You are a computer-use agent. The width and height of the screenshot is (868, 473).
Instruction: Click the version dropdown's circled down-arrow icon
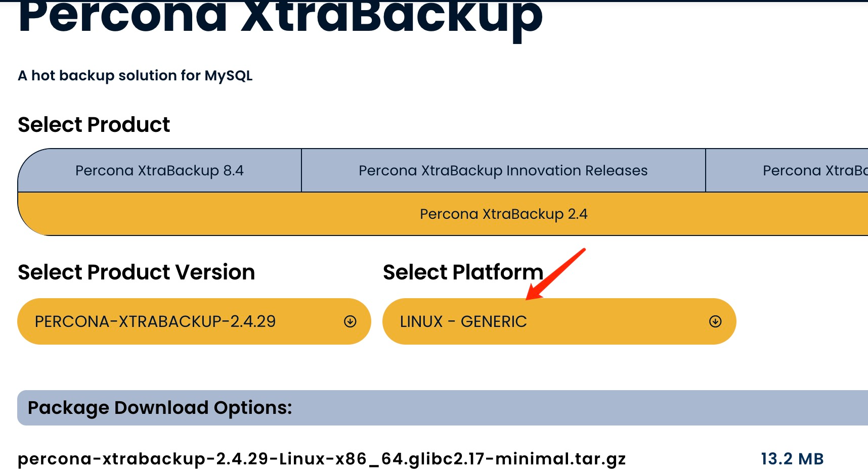click(x=350, y=321)
